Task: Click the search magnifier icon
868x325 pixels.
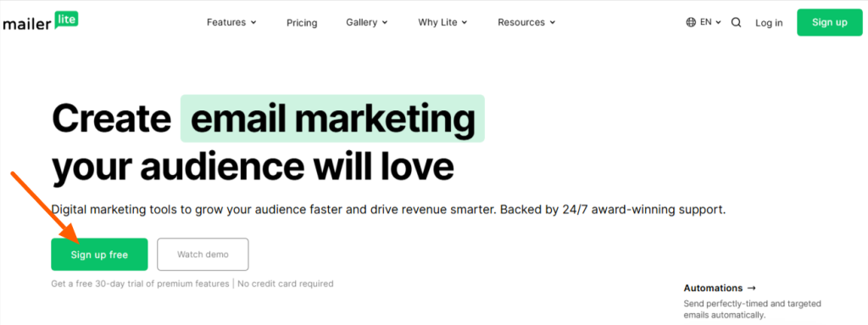Action: (x=737, y=23)
